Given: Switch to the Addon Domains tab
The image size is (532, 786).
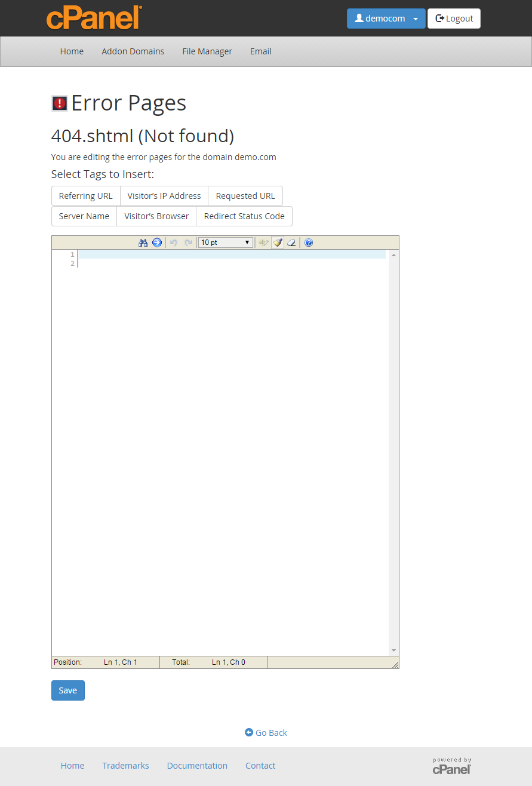Looking at the screenshot, I should point(133,51).
